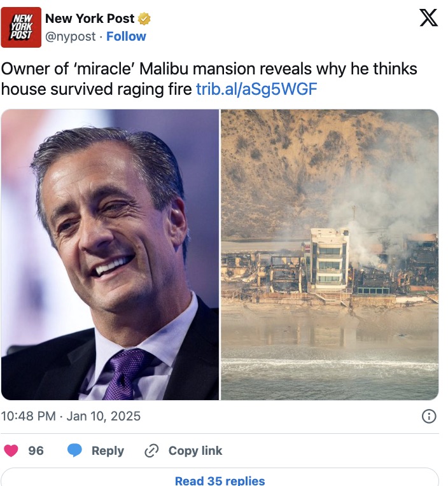Screen dimensions: 448x486
Task: Click the Reply text label
Action: tap(108, 450)
